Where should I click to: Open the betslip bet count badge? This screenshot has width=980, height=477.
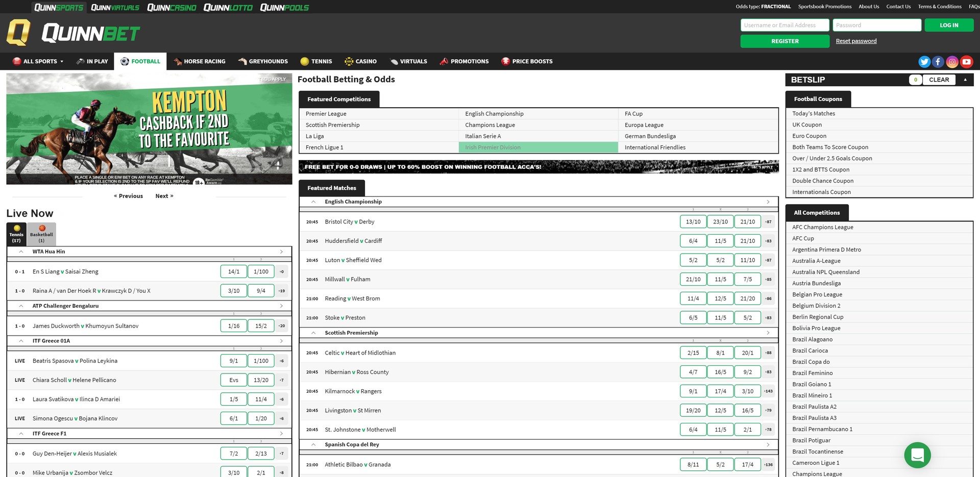pos(916,80)
